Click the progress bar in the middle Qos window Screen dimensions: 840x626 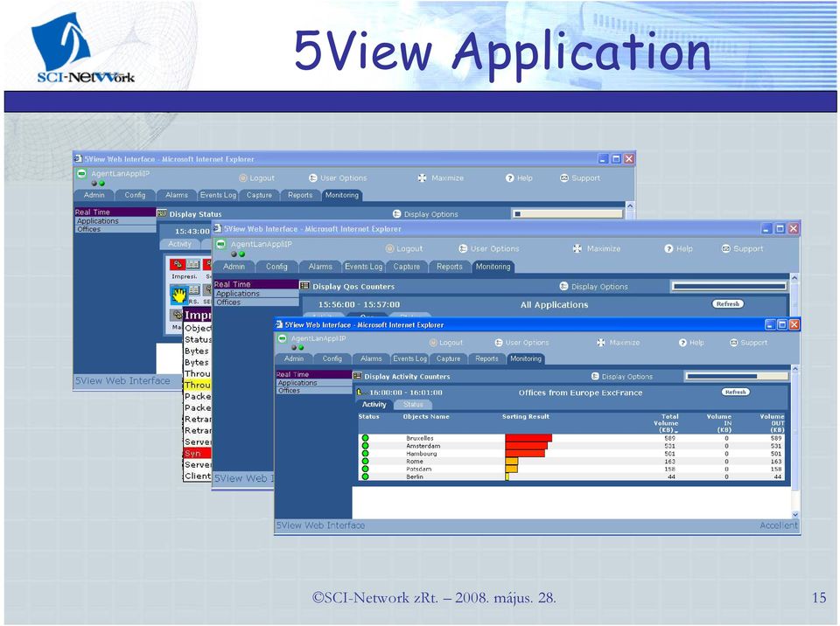click(x=730, y=287)
